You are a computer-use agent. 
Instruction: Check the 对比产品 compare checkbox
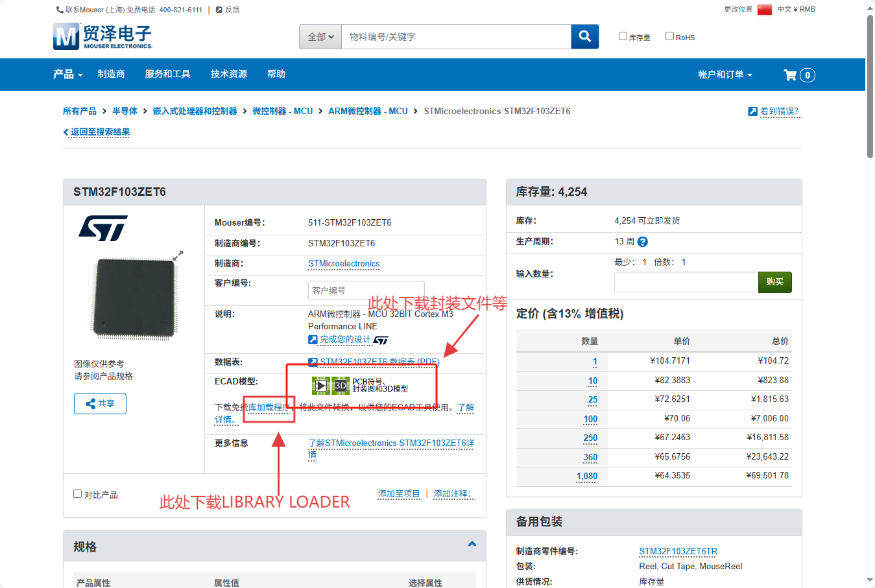click(x=78, y=494)
